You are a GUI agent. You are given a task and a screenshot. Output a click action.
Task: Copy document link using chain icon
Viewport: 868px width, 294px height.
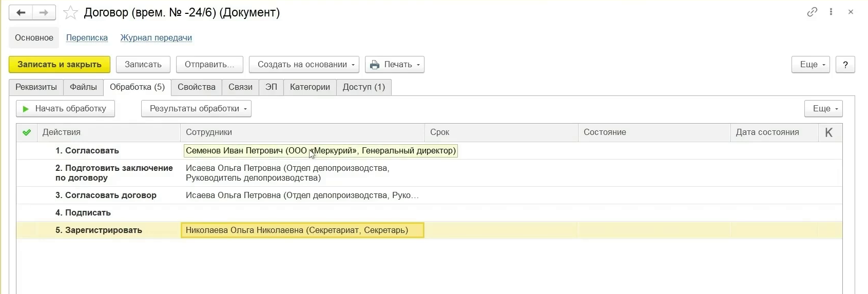(x=812, y=12)
